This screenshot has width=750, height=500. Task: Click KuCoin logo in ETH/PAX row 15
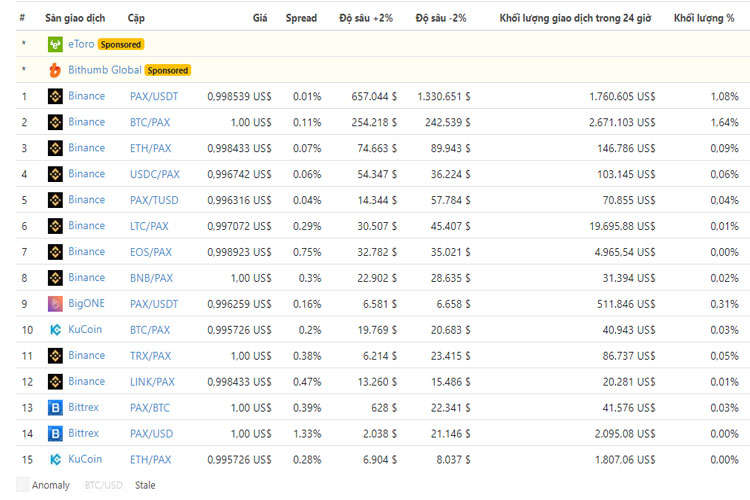coord(55,459)
